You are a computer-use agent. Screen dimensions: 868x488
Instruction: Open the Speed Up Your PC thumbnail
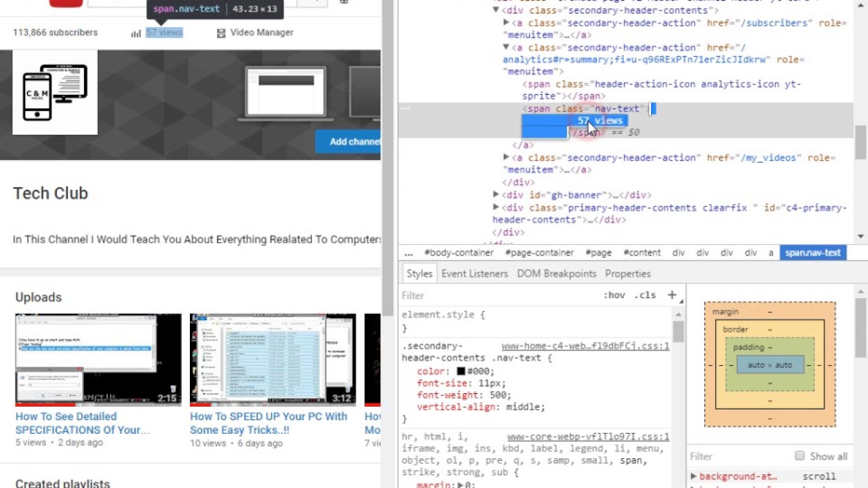click(x=273, y=359)
